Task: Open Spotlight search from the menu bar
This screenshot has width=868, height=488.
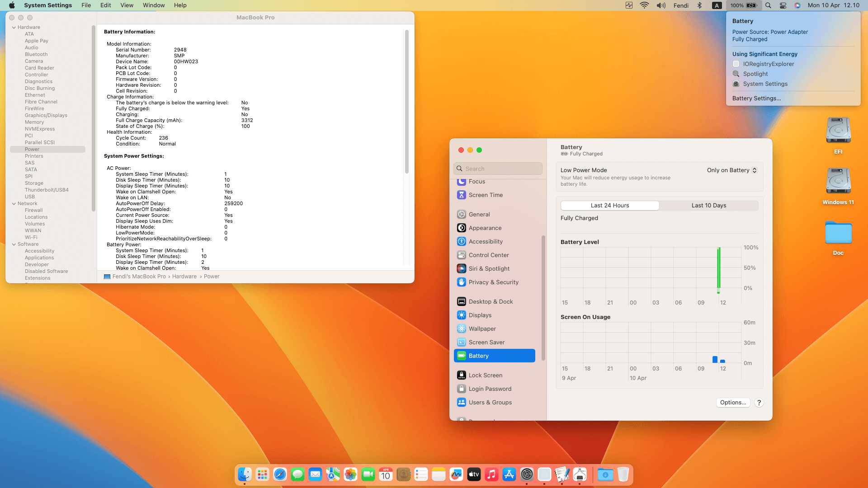Action: [x=768, y=5]
